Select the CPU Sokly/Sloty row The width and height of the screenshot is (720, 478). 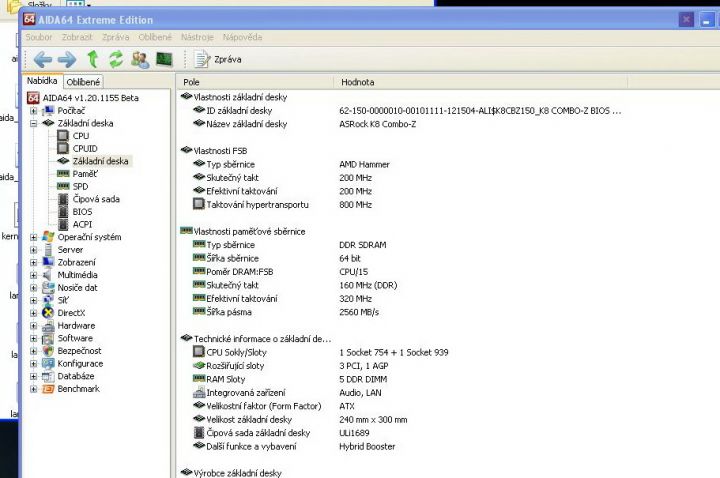321,353
